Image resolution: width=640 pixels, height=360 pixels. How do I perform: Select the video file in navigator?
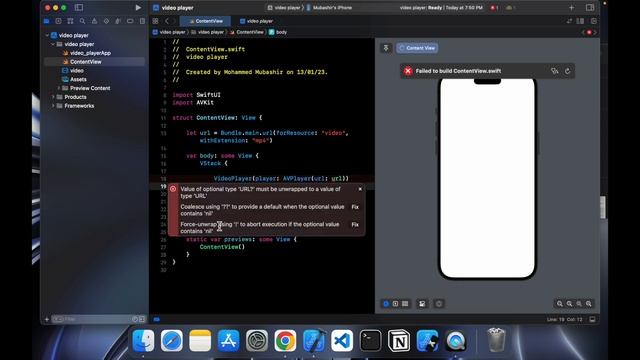[73, 71]
